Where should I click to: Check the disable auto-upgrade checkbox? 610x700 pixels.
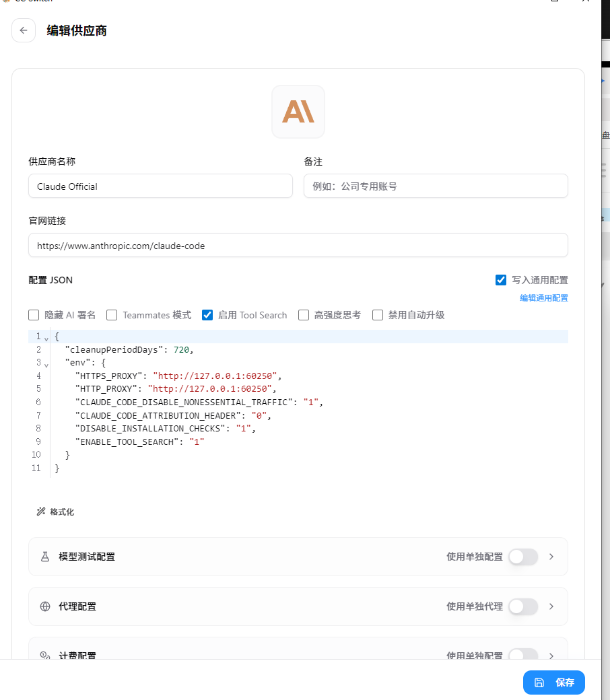pos(378,315)
